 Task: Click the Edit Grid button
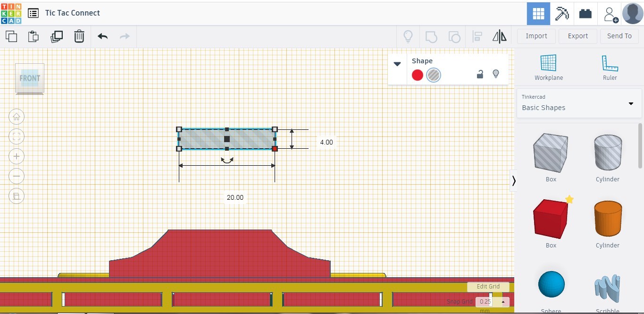488,287
